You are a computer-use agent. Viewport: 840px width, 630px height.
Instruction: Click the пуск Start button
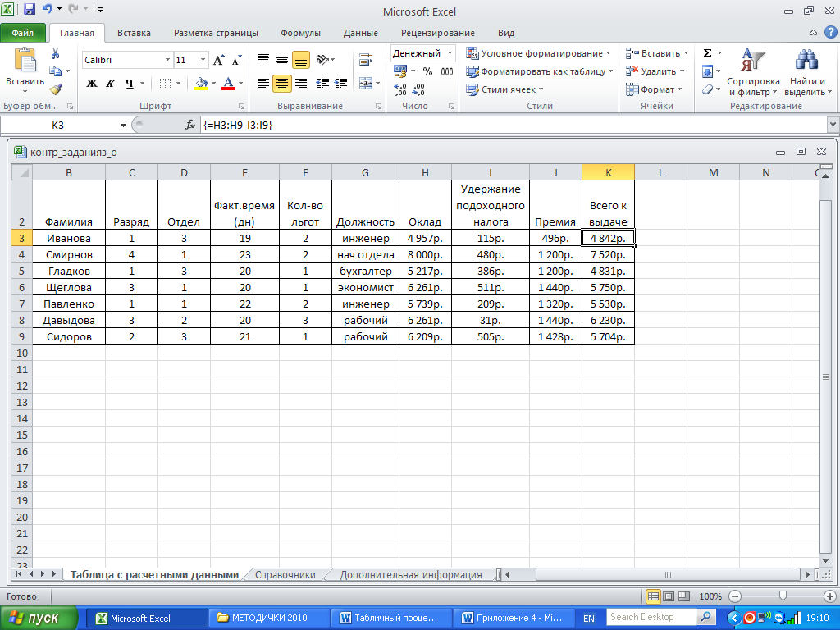pyautogui.click(x=39, y=619)
